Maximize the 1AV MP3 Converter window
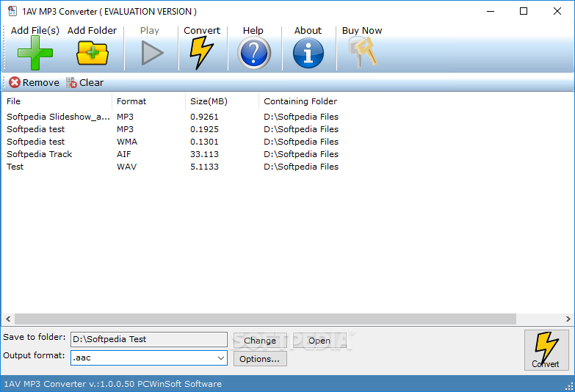 coord(524,11)
